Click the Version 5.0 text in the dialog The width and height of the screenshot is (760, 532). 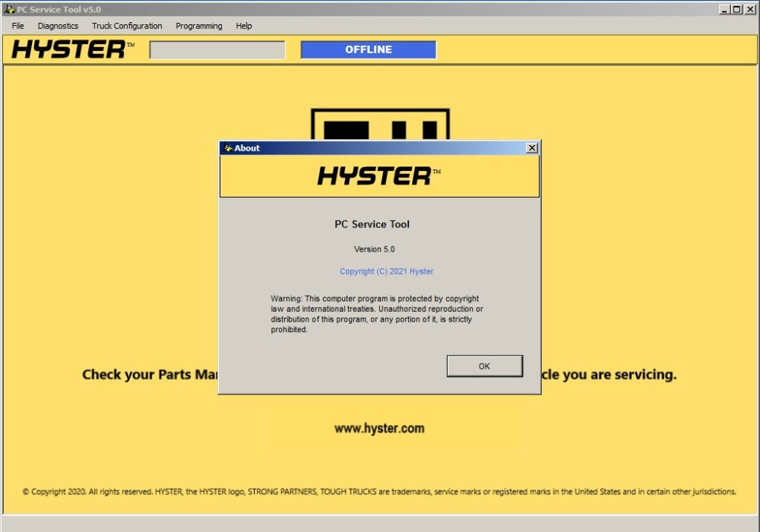(374, 249)
